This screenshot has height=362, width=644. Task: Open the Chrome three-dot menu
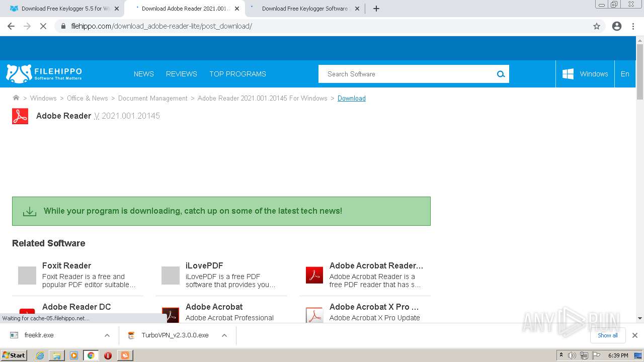pyautogui.click(x=633, y=26)
